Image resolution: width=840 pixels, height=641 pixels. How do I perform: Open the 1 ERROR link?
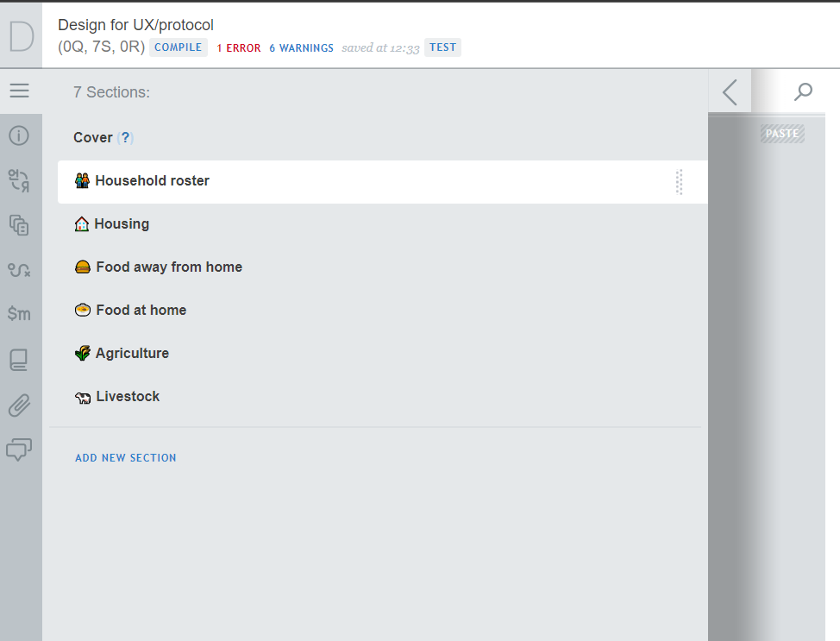pos(238,48)
